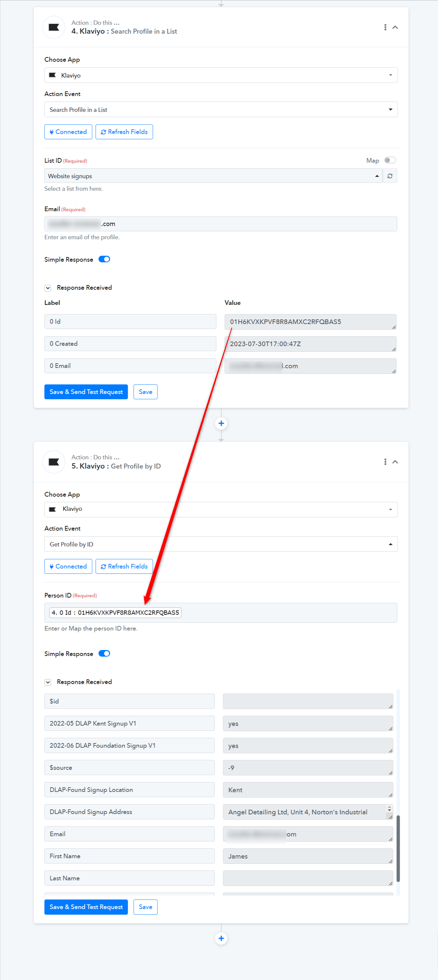Toggle the Map switch for List ID
Viewport: 438px width, 980px height.
(390, 160)
